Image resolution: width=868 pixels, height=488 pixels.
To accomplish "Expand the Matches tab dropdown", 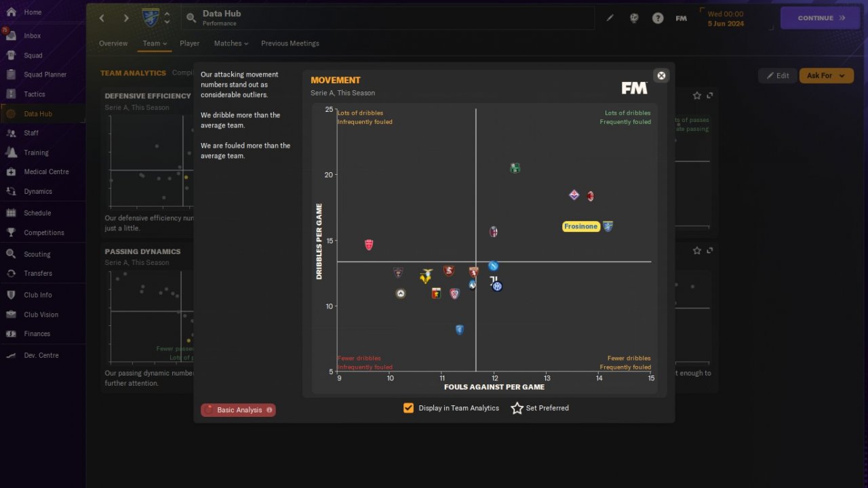I will point(231,43).
